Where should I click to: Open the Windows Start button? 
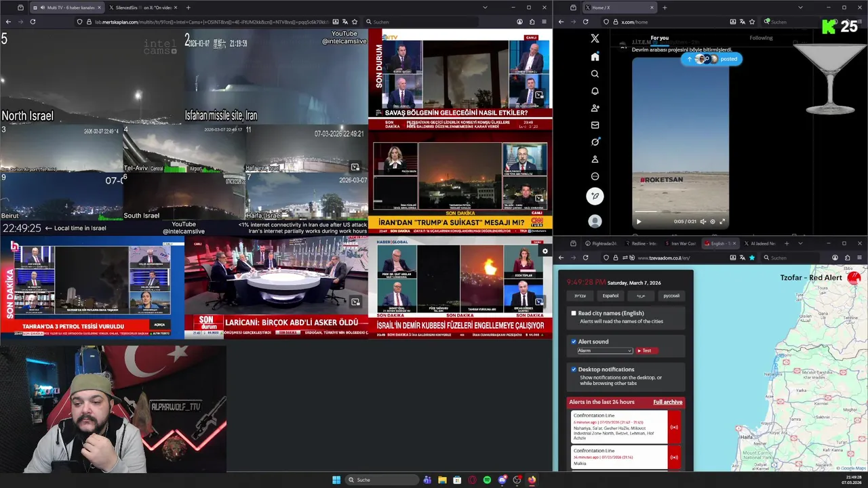point(336,480)
